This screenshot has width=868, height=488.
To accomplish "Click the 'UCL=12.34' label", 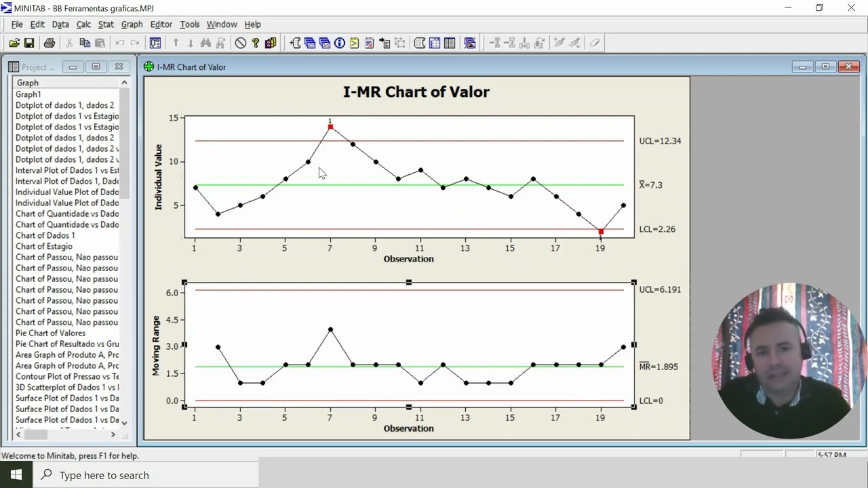I will 660,141.
